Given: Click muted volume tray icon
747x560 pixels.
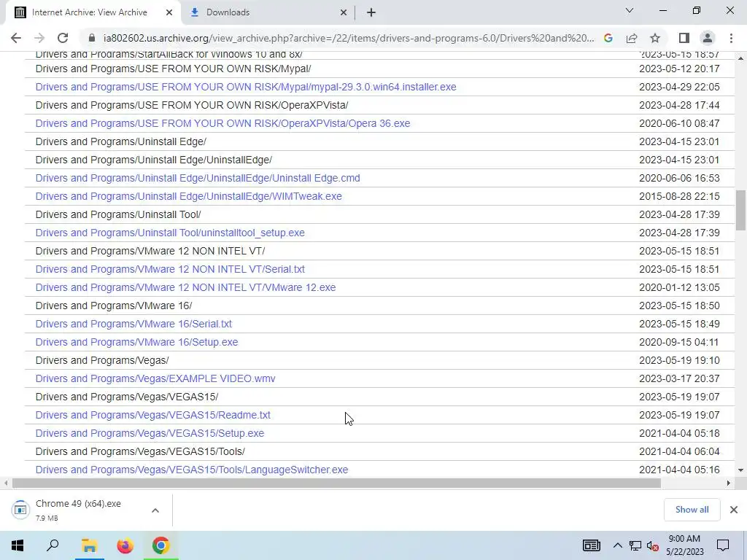Looking at the screenshot, I should point(652,545).
